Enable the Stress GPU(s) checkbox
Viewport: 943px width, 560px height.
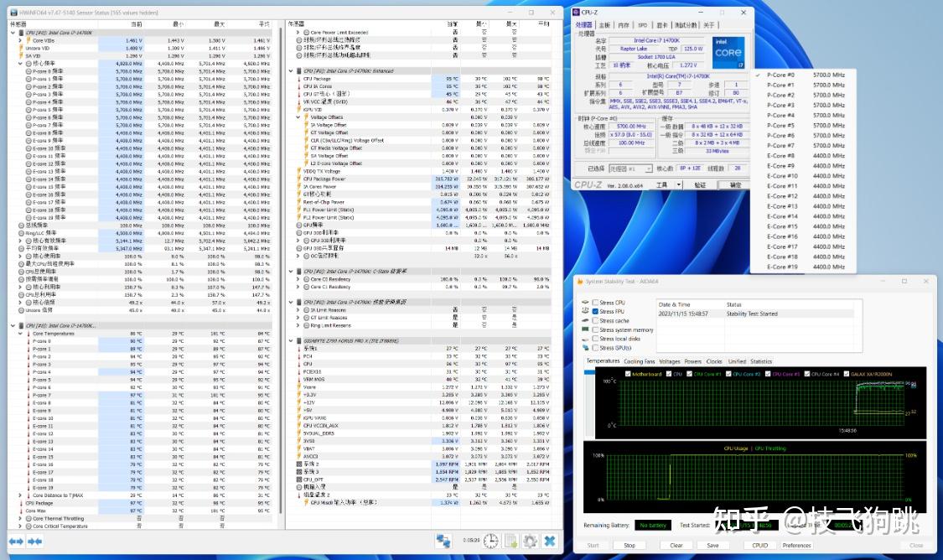(x=595, y=348)
